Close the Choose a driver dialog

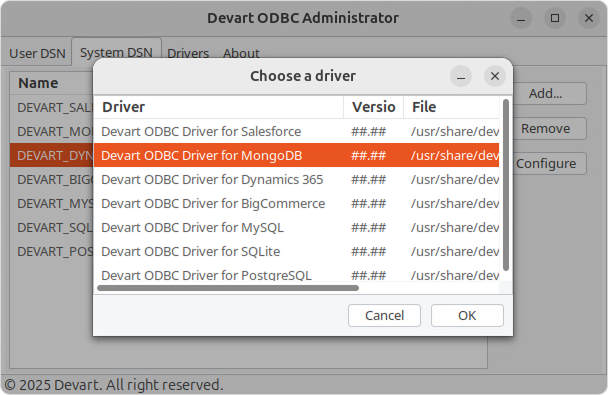point(495,76)
